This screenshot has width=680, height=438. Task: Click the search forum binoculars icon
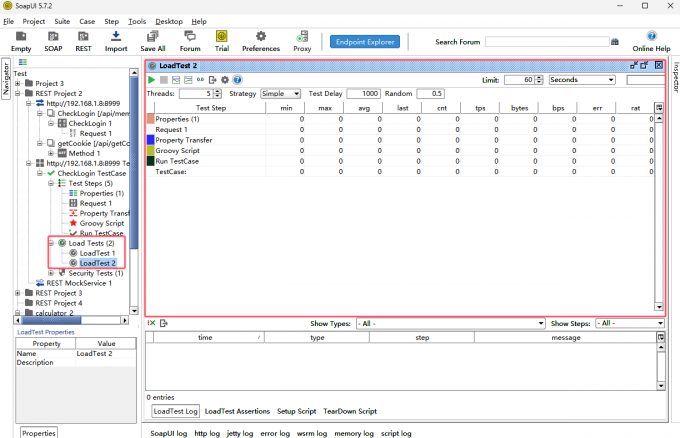point(615,42)
